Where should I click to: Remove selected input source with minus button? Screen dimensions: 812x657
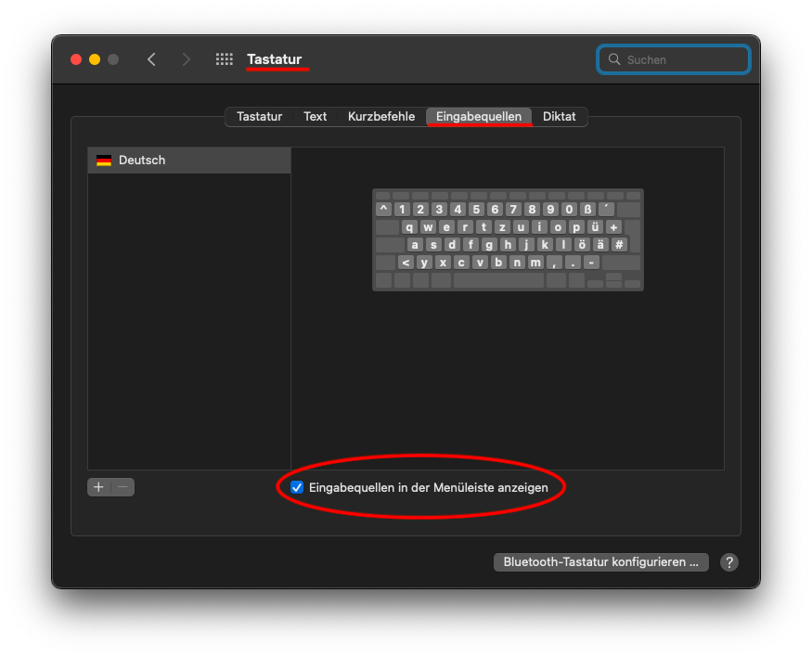coord(122,487)
